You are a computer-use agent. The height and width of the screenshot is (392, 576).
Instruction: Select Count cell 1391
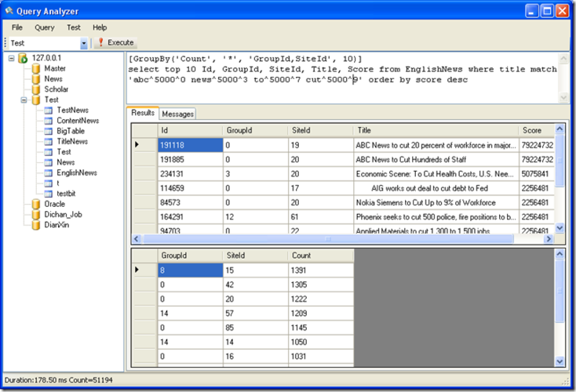pyautogui.click(x=321, y=270)
